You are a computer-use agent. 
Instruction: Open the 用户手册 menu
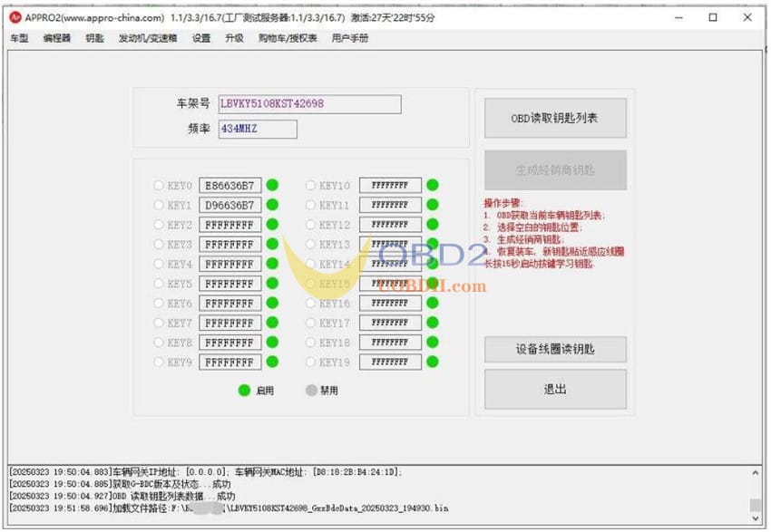349,38
